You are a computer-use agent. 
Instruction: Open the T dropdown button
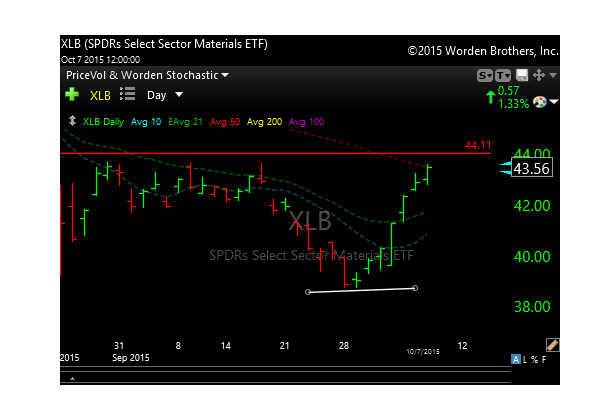(503, 75)
